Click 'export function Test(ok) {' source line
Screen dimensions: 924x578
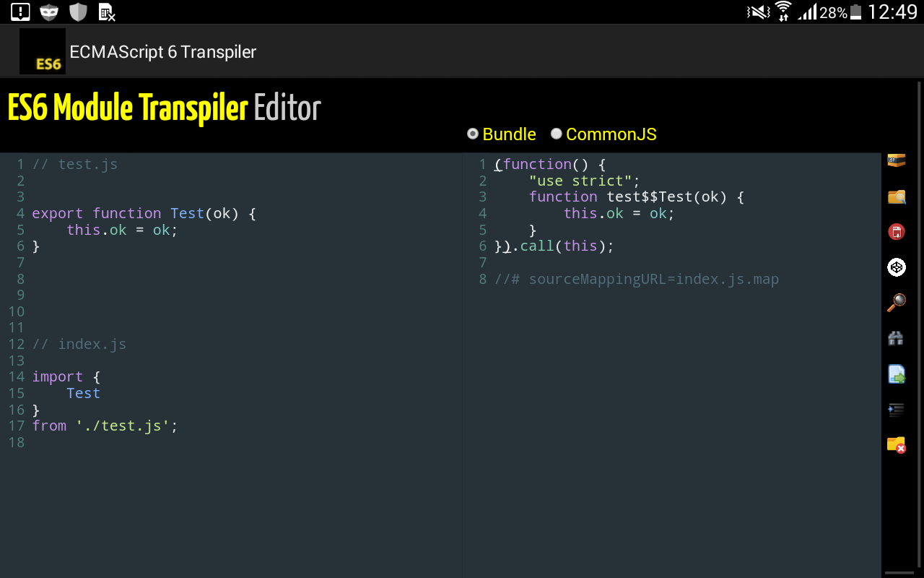tap(144, 213)
